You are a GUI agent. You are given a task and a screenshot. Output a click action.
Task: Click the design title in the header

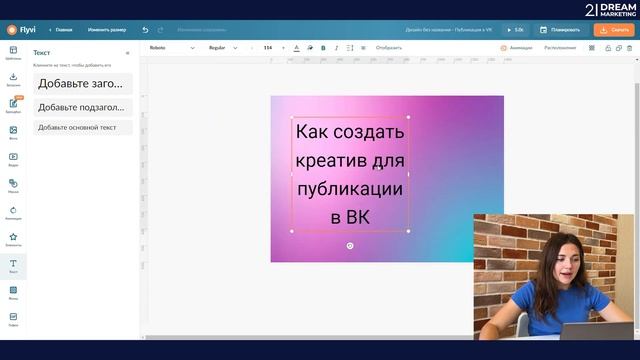(449, 30)
